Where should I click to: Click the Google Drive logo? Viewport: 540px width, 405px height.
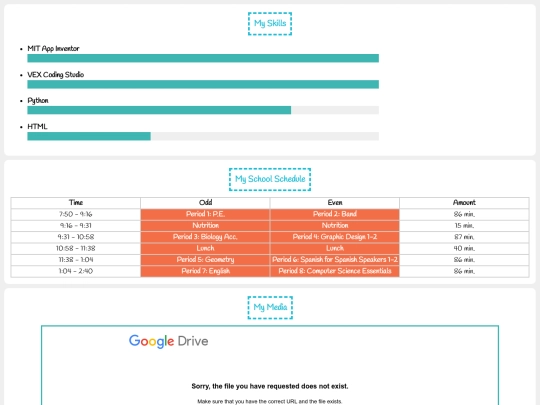[168, 341]
